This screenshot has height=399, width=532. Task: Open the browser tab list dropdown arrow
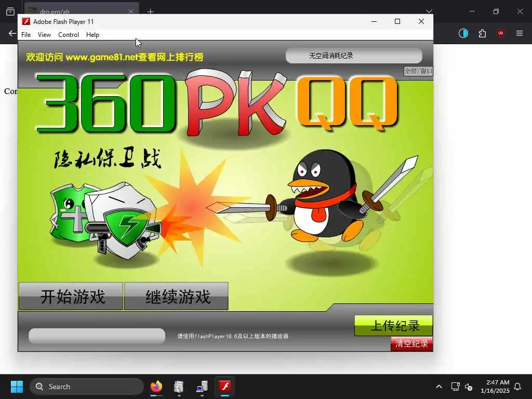click(429, 11)
